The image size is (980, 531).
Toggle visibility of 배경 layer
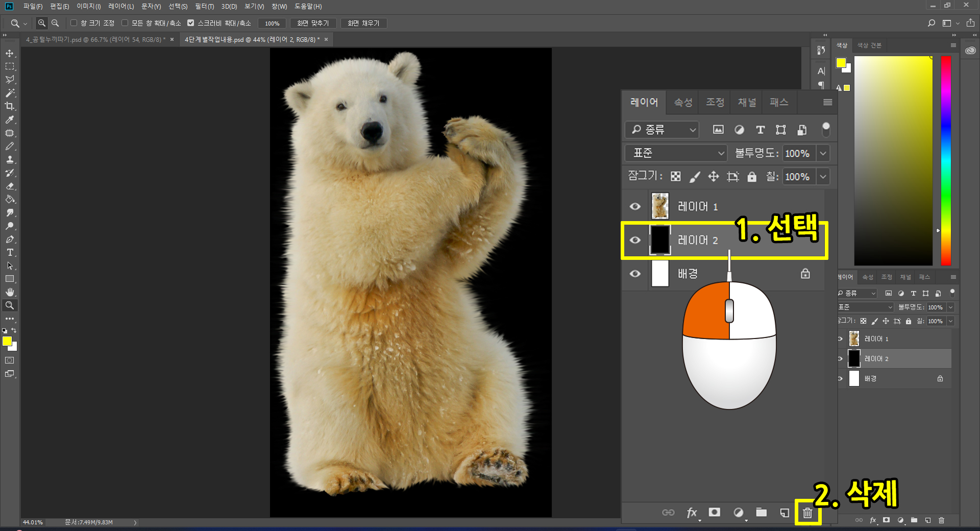[635, 274]
